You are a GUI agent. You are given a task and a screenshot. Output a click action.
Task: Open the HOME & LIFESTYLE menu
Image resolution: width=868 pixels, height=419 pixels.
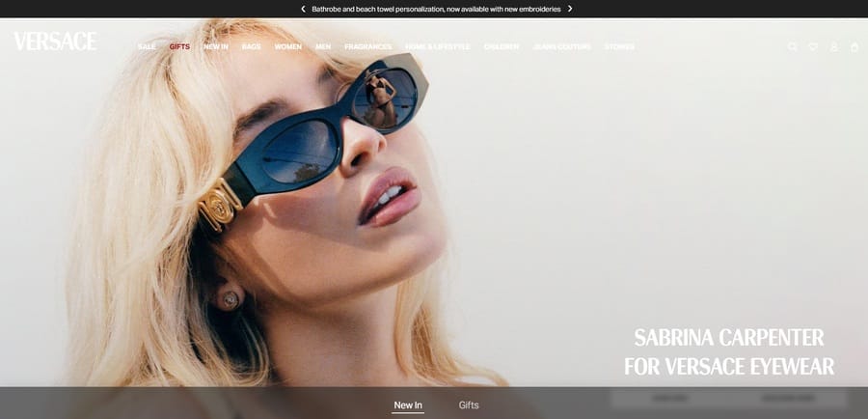438,47
